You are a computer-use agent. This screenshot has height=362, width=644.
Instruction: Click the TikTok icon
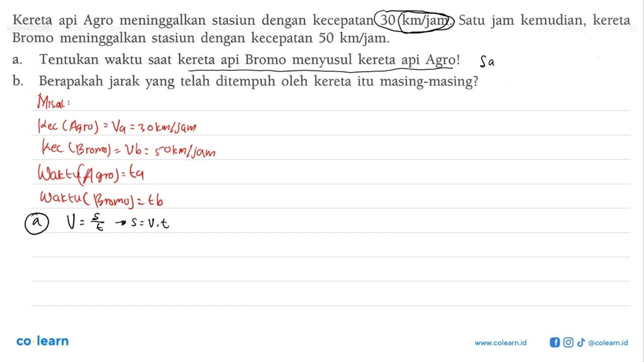click(581, 342)
